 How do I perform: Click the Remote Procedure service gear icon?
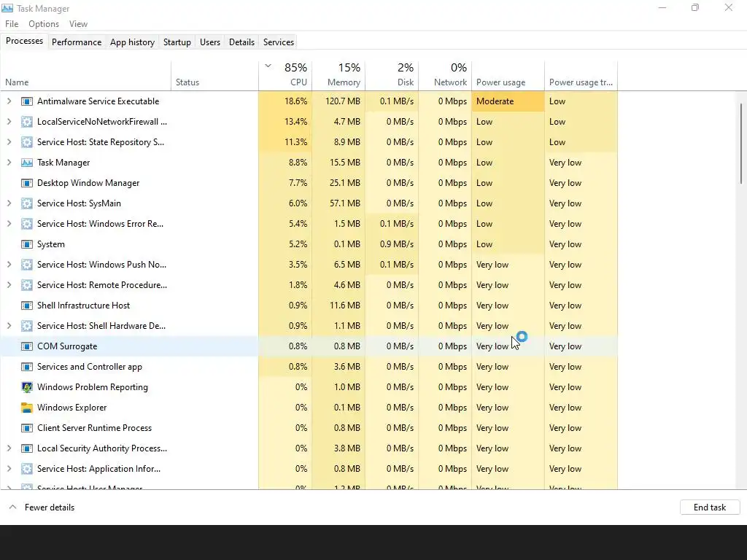point(27,285)
